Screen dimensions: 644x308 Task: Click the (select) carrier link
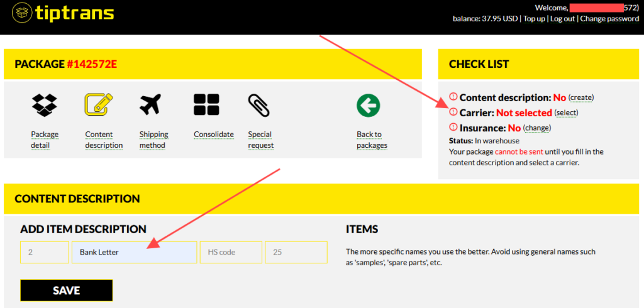(x=567, y=113)
